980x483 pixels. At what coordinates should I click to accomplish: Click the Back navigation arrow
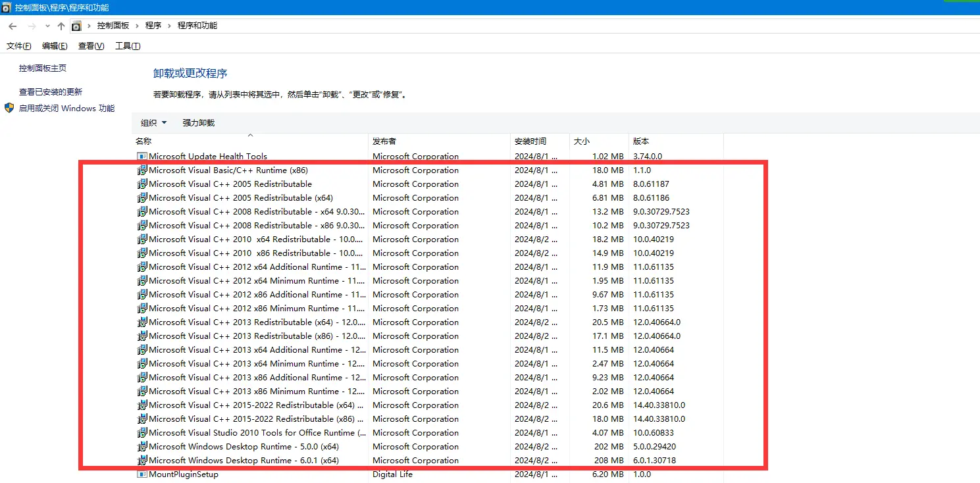13,26
